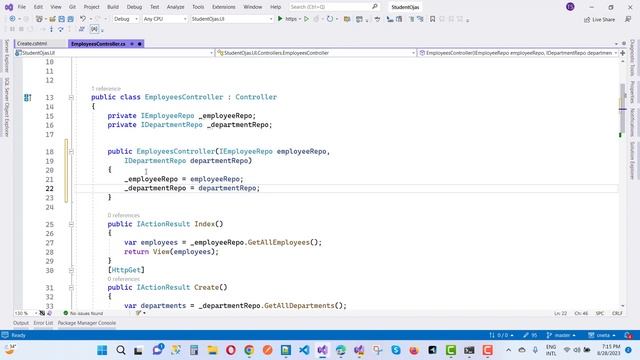Open the Any CPU platform dropdown
The width and height of the screenshot is (640, 360).
pyautogui.click(x=164, y=19)
